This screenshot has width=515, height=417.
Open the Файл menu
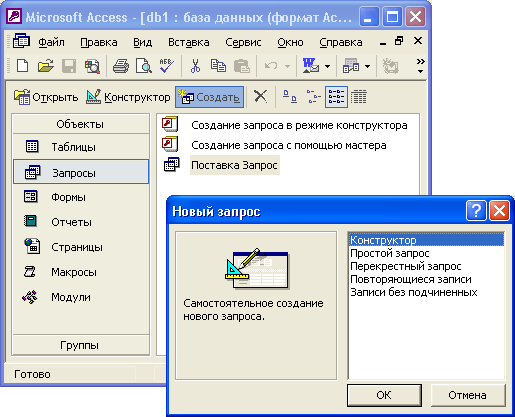pyautogui.click(x=51, y=42)
